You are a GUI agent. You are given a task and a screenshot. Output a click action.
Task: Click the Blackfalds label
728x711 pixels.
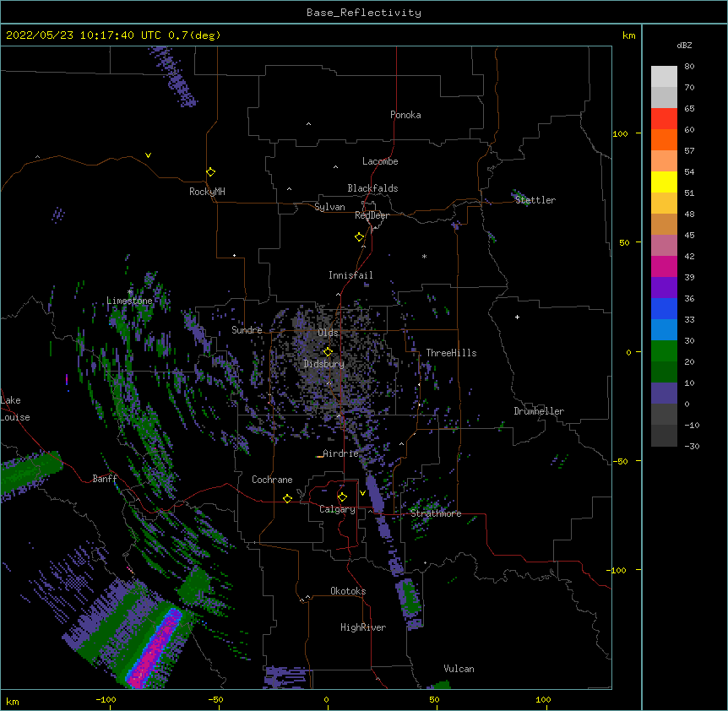pos(372,188)
